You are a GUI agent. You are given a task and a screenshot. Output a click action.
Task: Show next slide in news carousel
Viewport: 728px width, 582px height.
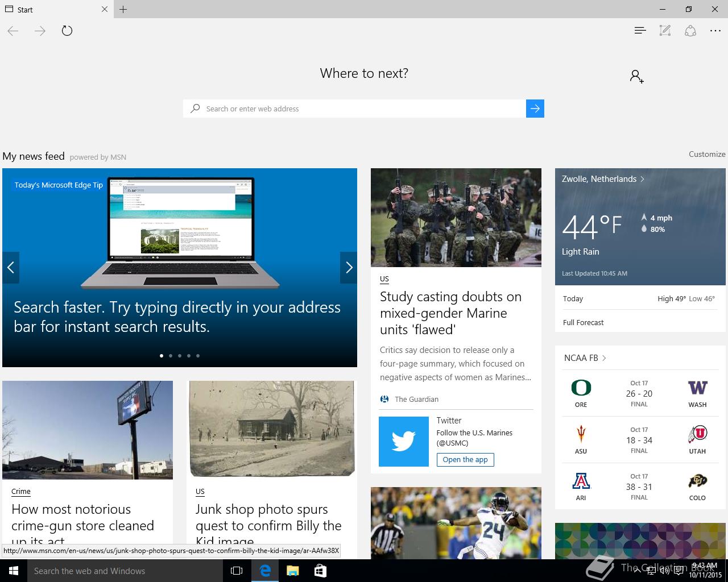pos(349,267)
